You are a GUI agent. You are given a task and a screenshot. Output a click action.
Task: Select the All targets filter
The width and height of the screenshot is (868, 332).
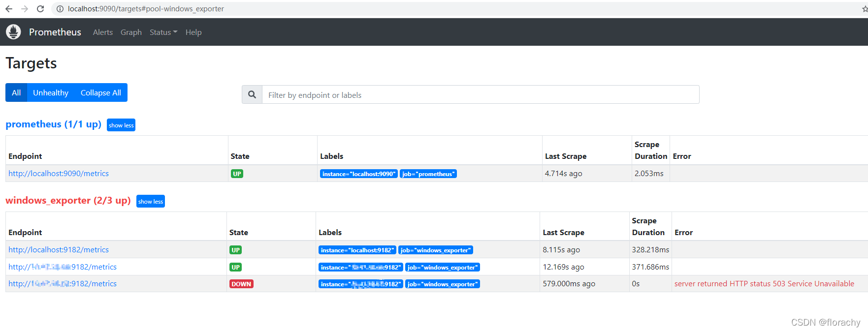16,92
